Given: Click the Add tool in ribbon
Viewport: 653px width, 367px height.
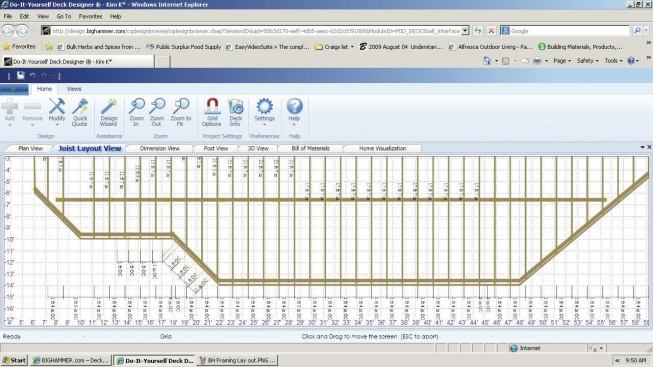Looking at the screenshot, I should click(10, 112).
